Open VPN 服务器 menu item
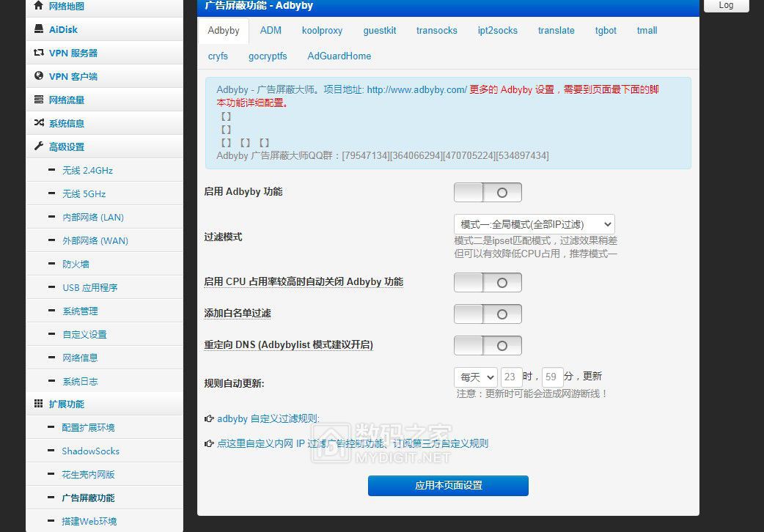764x532 pixels. pyautogui.click(x=104, y=53)
